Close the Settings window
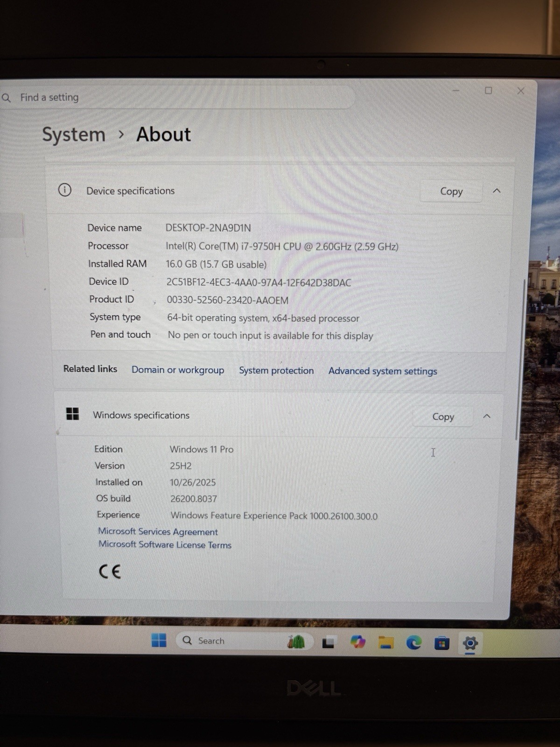The height and width of the screenshot is (747, 560). (521, 91)
